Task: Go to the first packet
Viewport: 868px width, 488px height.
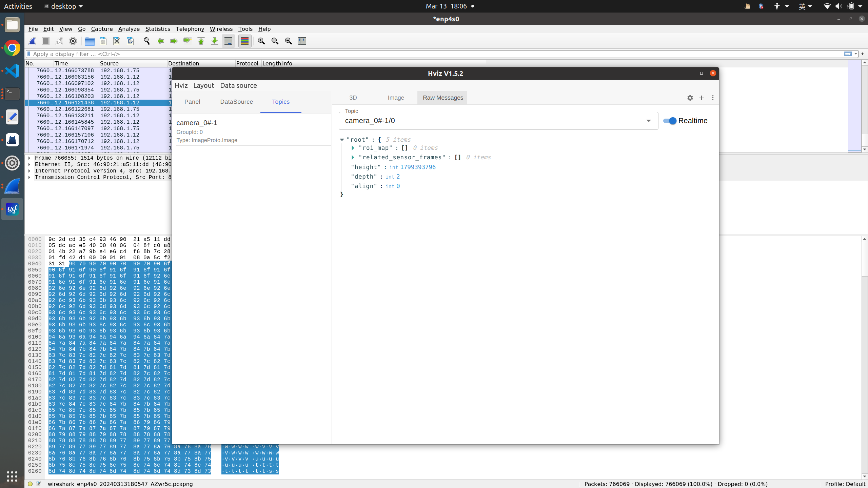Action: click(x=201, y=41)
